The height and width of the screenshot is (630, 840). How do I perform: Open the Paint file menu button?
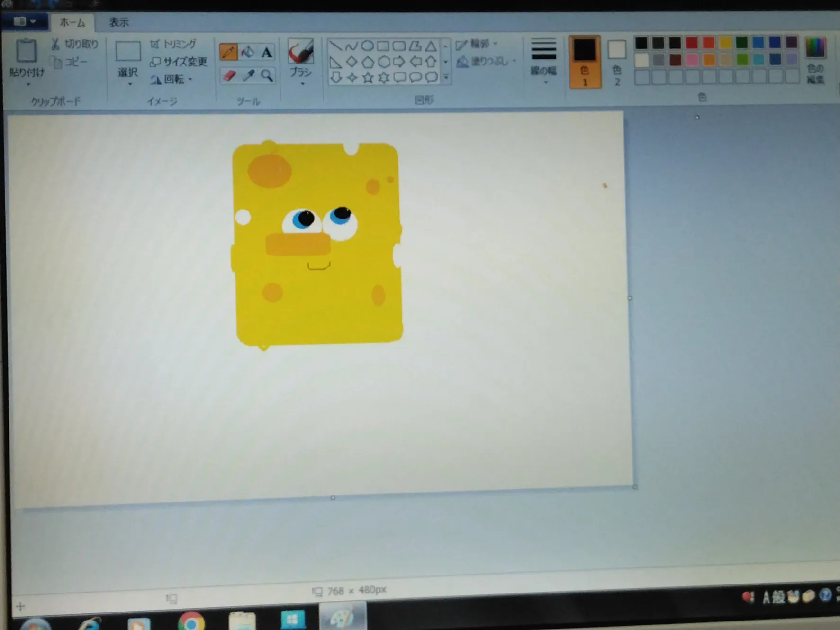point(25,21)
